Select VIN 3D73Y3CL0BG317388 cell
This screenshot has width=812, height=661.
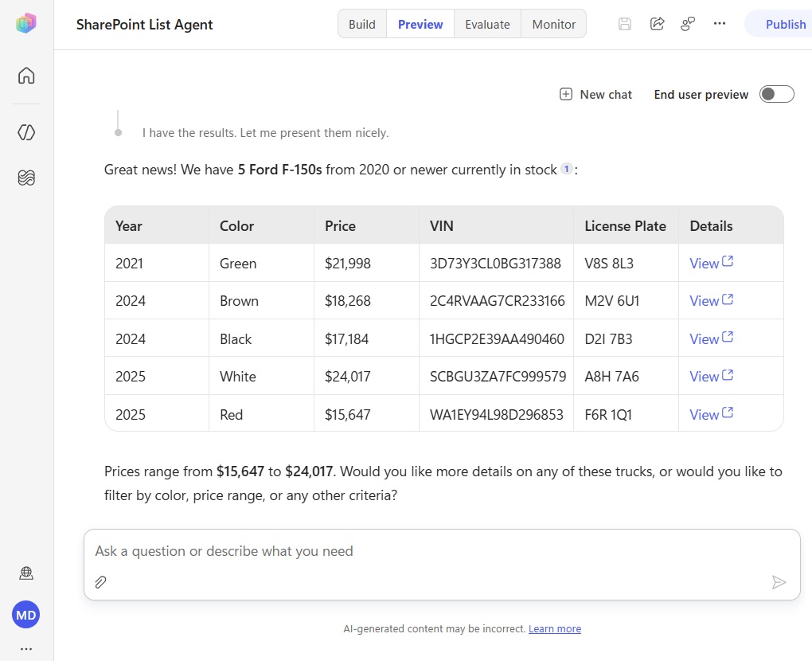click(495, 263)
